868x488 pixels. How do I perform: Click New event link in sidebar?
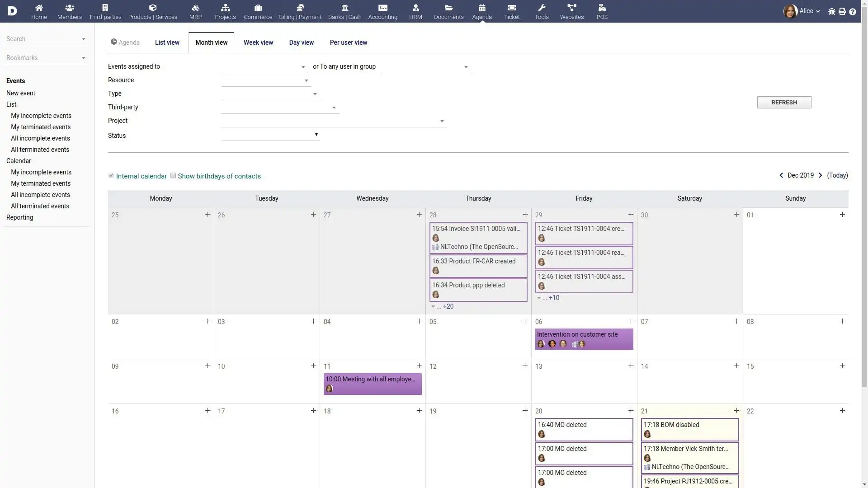coord(20,92)
